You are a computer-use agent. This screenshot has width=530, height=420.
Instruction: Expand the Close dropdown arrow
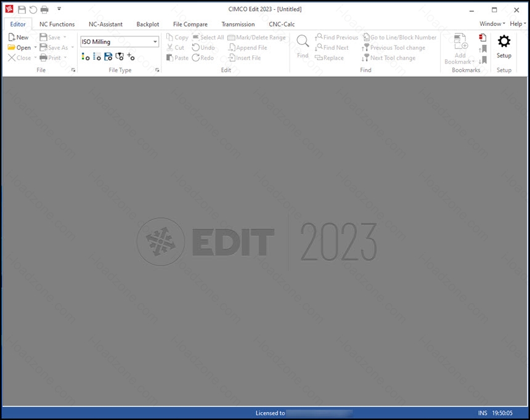(35, 57)
